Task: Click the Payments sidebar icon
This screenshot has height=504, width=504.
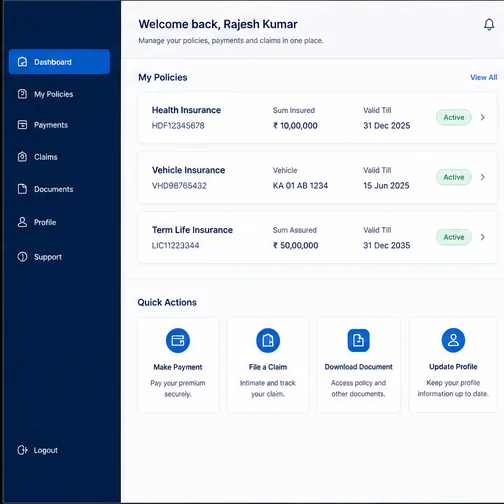Action: (x=22, y=125)
